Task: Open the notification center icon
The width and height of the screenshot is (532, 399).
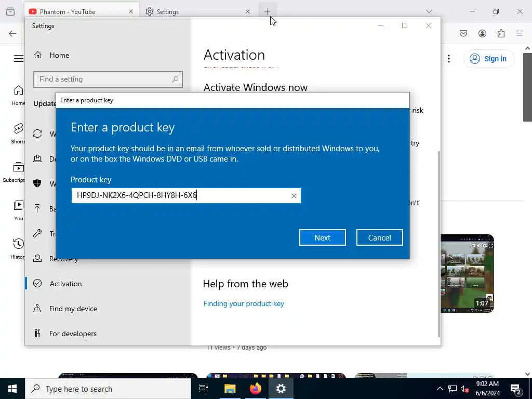Action: point(516,389)
